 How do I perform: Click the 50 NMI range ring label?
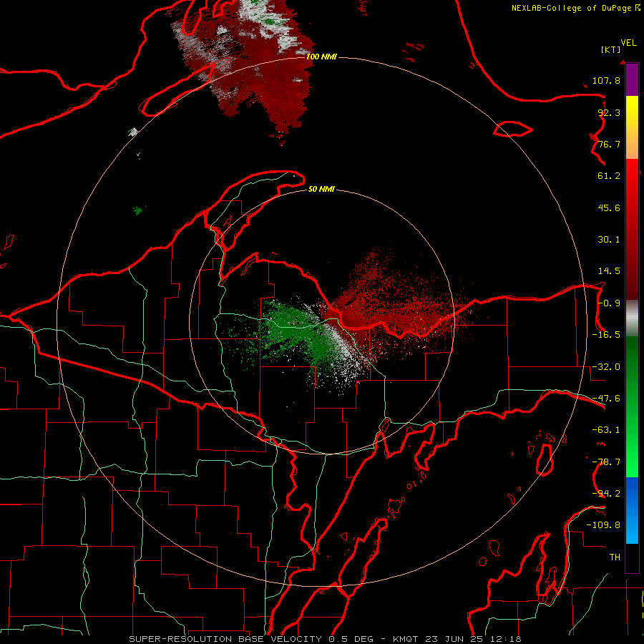(x=321, y=189)
